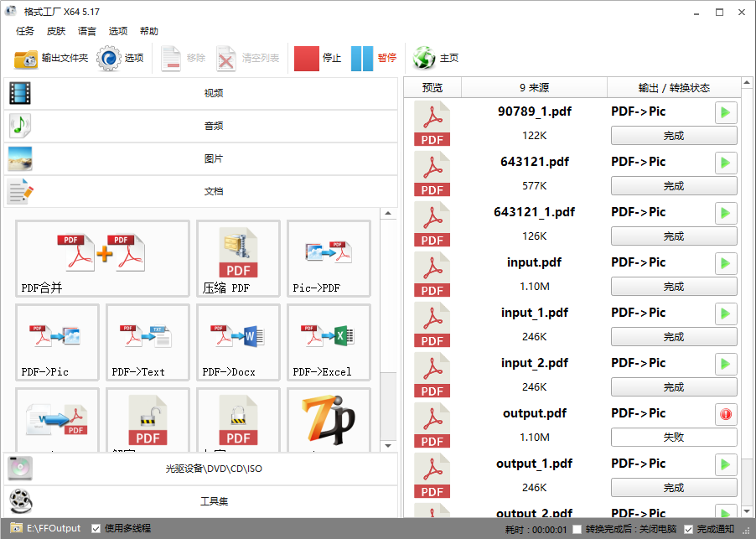Click the 失败 status button for output.pdf

[x=674, y=438]
